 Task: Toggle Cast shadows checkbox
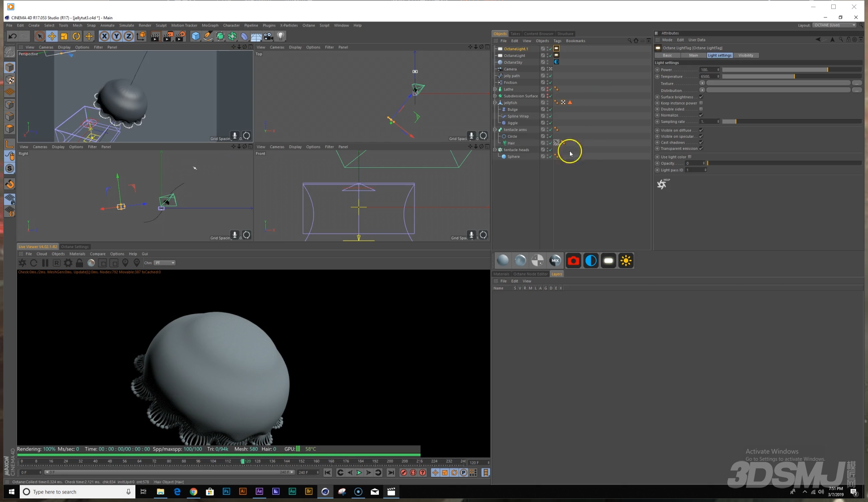(x=701, y=143)
